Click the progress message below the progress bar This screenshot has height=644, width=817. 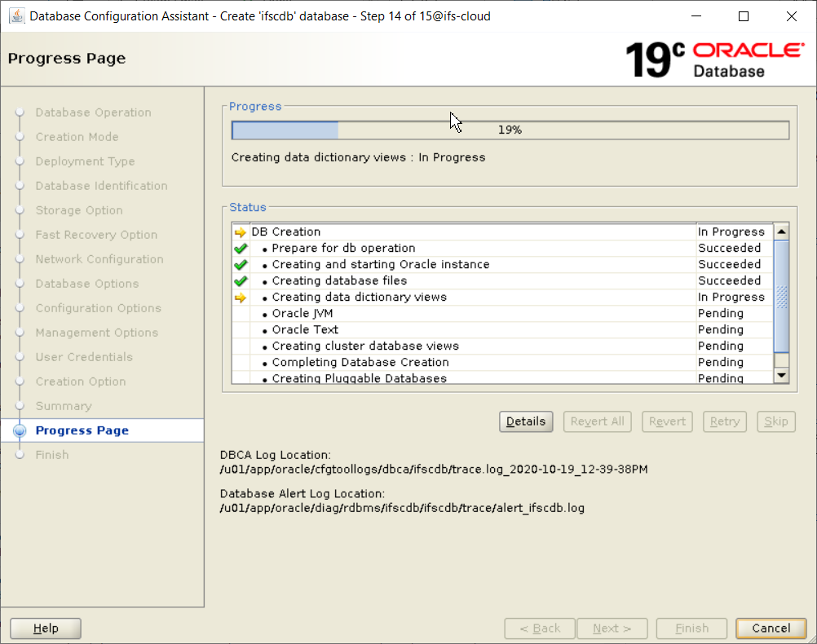pyautogui.click(x=359, y=158)
